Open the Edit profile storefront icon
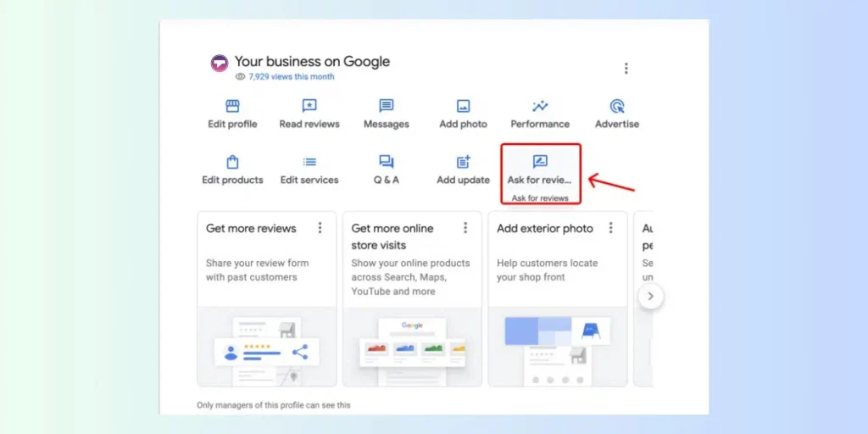Screen dimensions: 868x434 pos(232,106)
